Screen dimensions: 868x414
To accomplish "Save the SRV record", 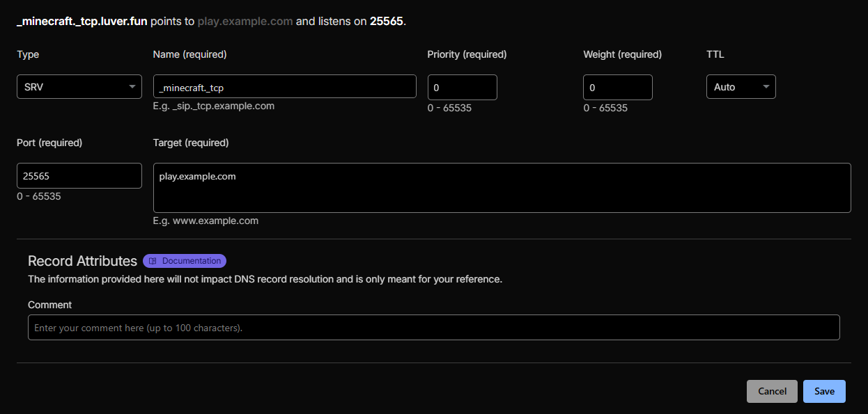I will coord(824,391).
